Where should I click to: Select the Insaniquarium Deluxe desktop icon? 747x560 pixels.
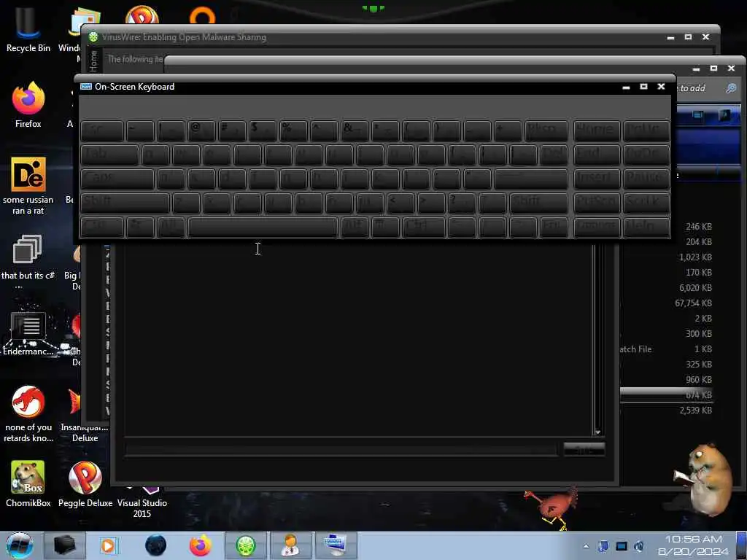coord(85,414)
